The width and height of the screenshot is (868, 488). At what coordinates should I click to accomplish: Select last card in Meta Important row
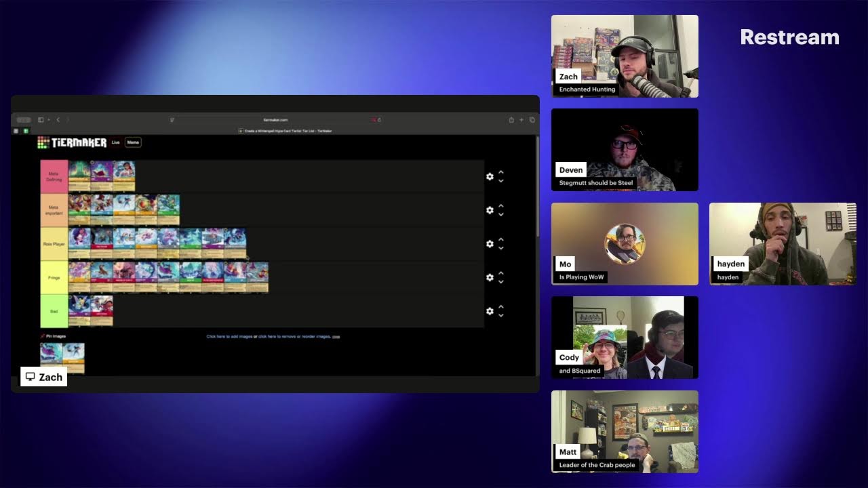click(x=168, y=209)
